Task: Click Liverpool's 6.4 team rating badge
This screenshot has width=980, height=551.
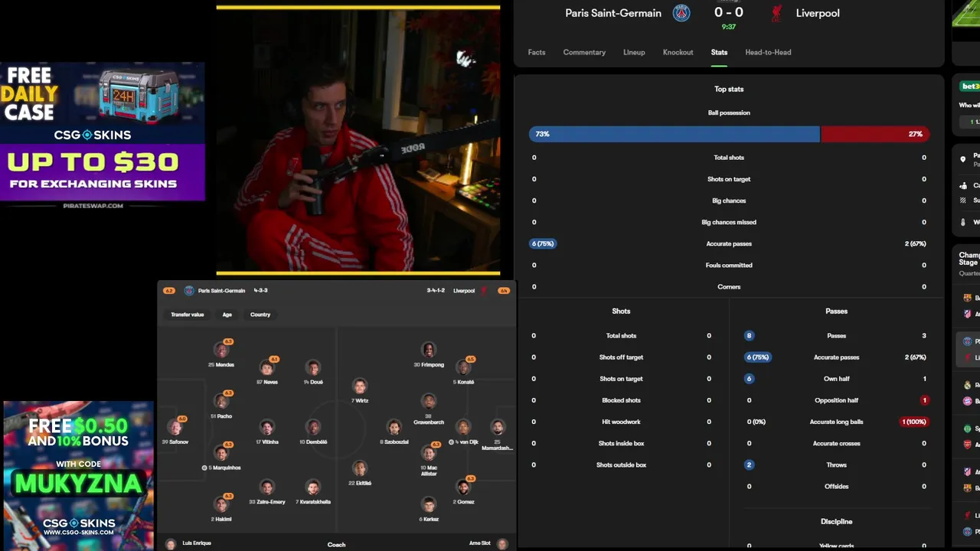Action: tap(504, 291)
